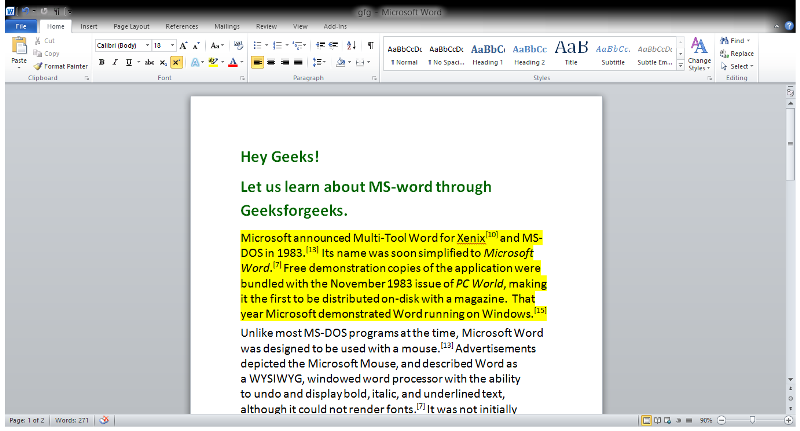Activate the Format Painter brush
Viewport: 800px width, 431px height.
[61, 66]
